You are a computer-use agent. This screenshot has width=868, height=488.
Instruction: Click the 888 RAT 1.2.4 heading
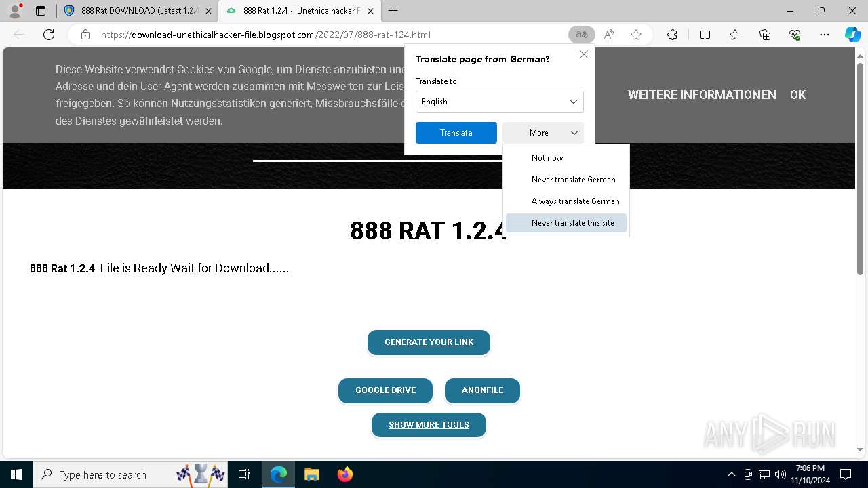click(x=429, y=231)
